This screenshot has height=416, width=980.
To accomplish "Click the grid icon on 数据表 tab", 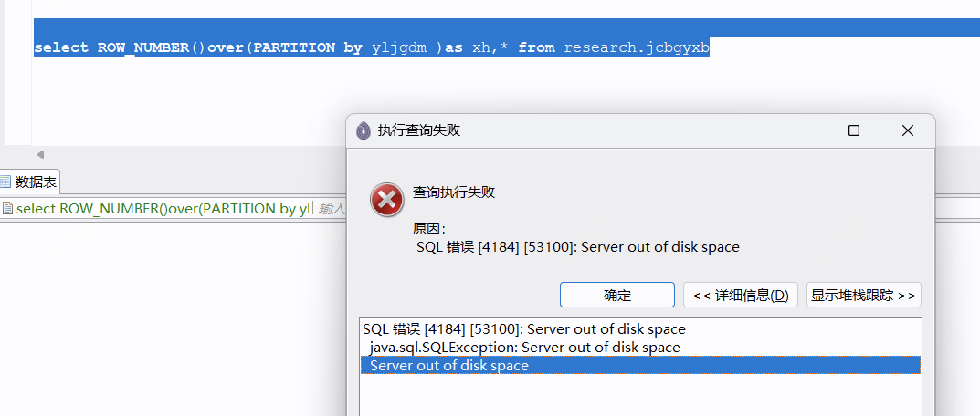I will click(x=5, y=182).
